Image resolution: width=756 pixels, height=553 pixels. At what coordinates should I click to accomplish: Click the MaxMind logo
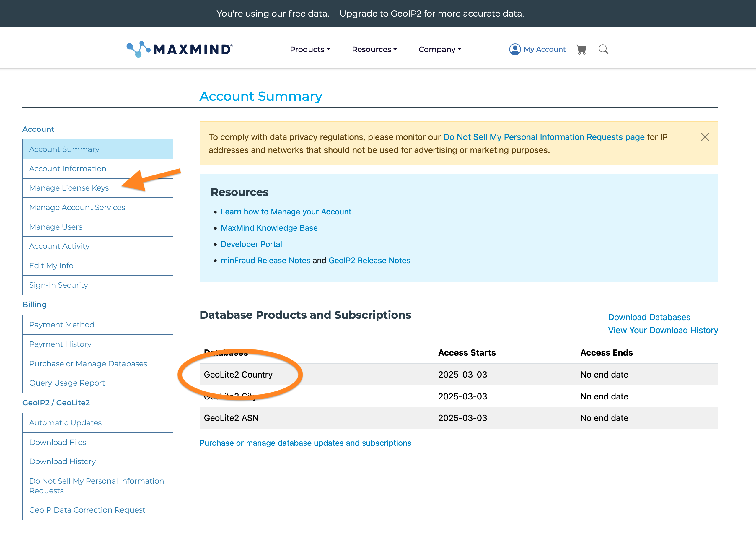[x=179, y=49]
